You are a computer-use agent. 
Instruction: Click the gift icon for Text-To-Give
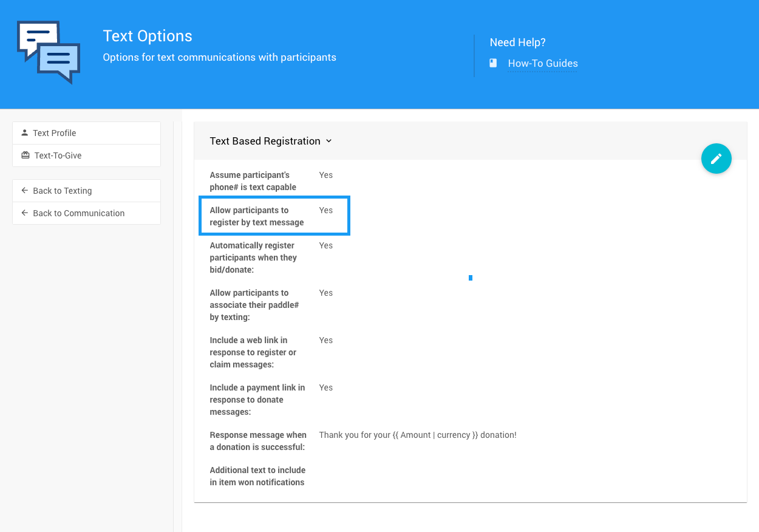coord(25,155)
